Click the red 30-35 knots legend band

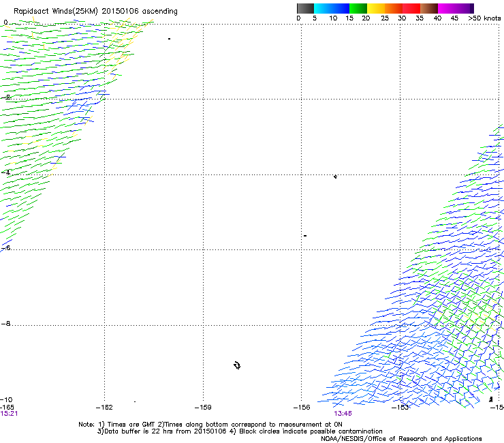point(411,8)
